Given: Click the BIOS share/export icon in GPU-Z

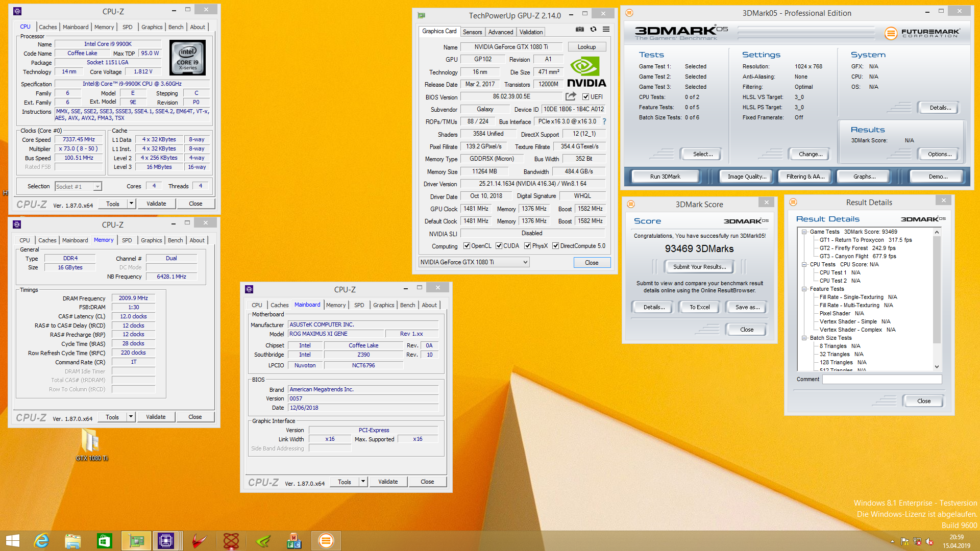Looking at the screenshot, I should click(571, 96).
